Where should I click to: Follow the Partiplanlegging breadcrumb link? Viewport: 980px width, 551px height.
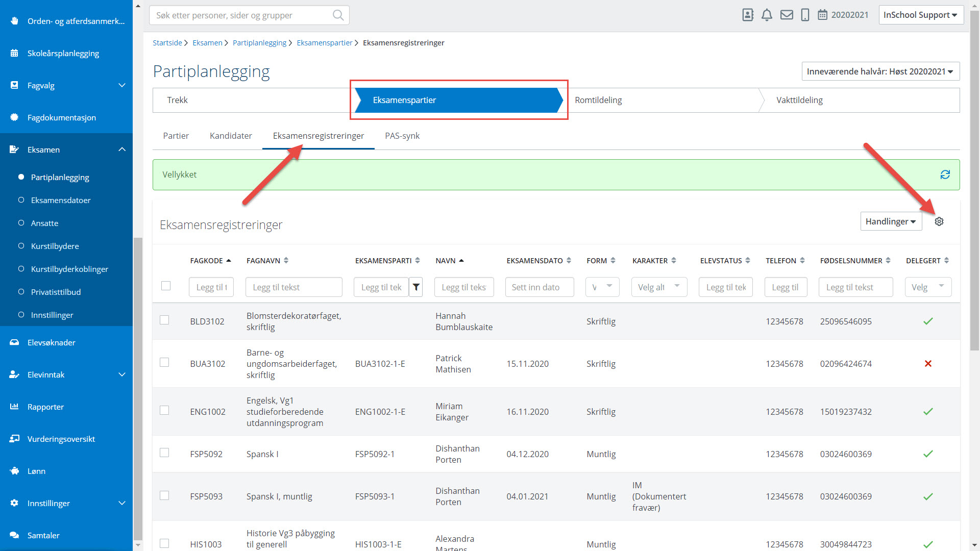point(259,43)
